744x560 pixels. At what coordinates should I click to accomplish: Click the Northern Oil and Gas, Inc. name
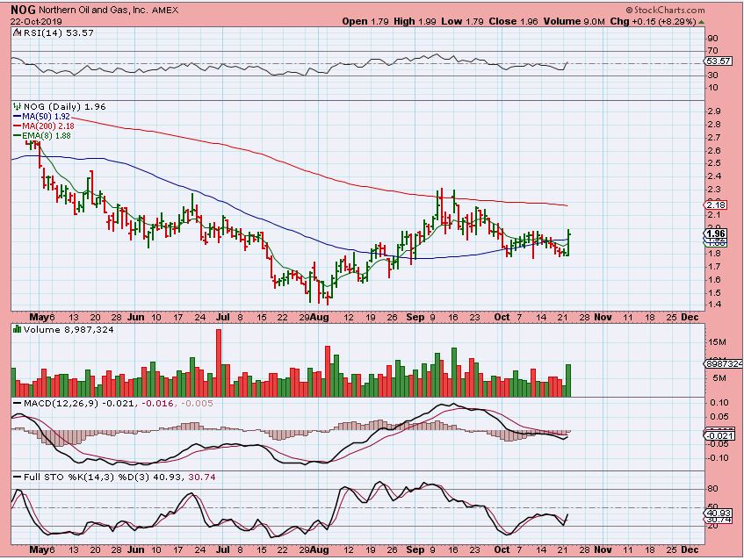[93, 10]
